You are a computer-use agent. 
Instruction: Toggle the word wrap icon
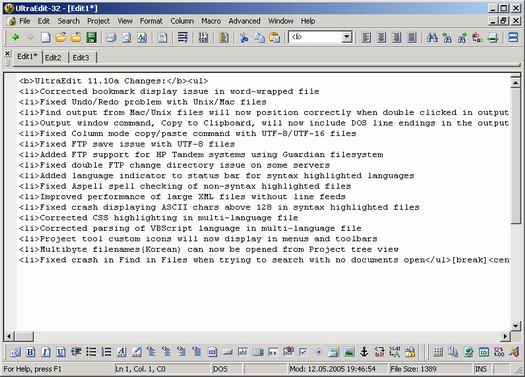182,37
